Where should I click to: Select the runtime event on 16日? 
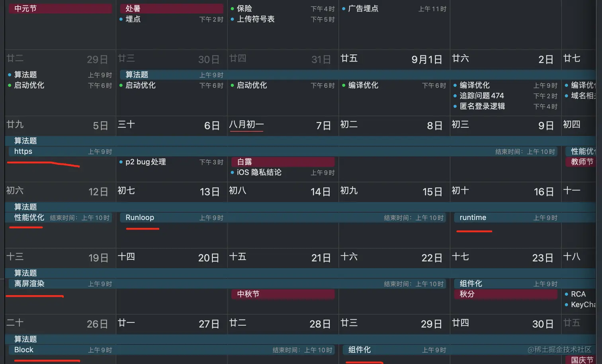pos(473,218)
